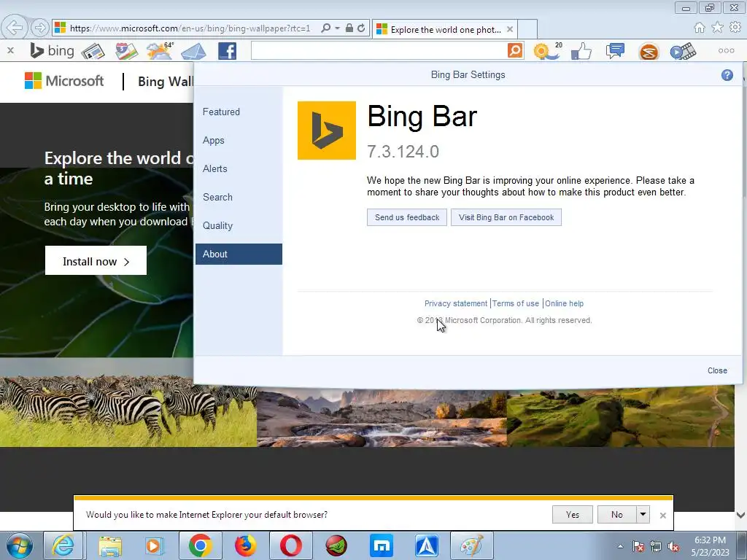The image size is (747, 560).
Task: Go forward with the browser forward arrow
Action: tap(40, 28)
